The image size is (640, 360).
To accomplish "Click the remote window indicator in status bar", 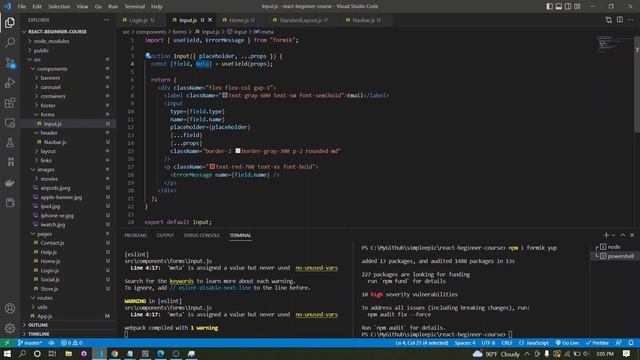I will [x=7, y=343].
